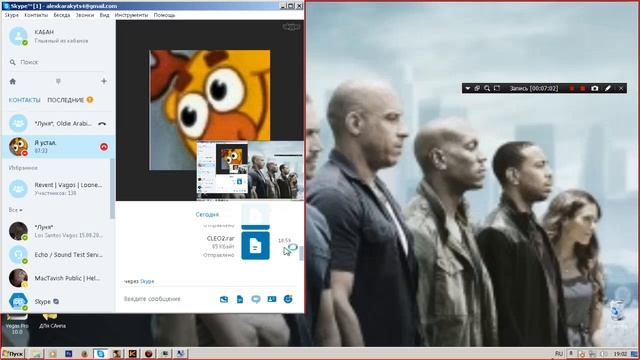The image size is (640, 360).
Task: Click red hang-up button on "Я устал." row
Action: [x=104, y=147]
